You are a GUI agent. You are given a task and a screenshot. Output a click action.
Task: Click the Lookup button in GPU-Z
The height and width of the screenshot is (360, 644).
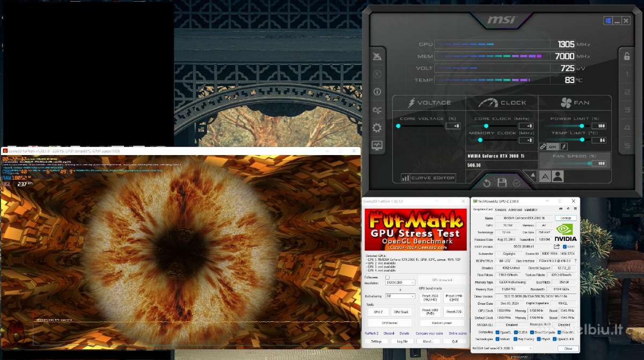[566, 218]
